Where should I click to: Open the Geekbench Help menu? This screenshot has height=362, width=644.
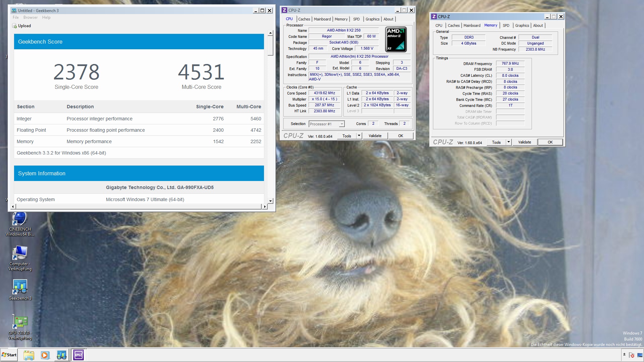pos(46,17)
